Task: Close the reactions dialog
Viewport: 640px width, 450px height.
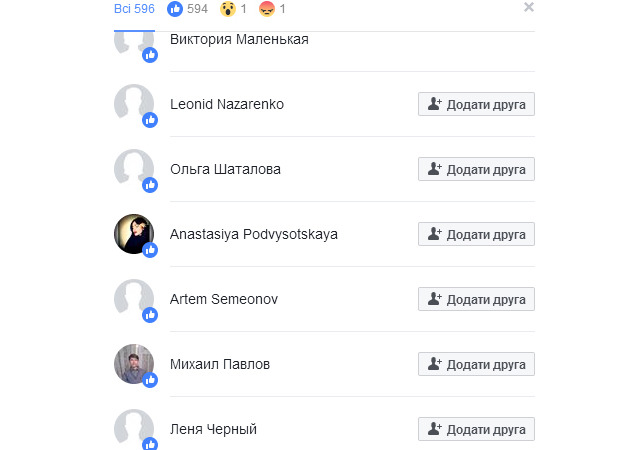Action: tap(529, 7)
